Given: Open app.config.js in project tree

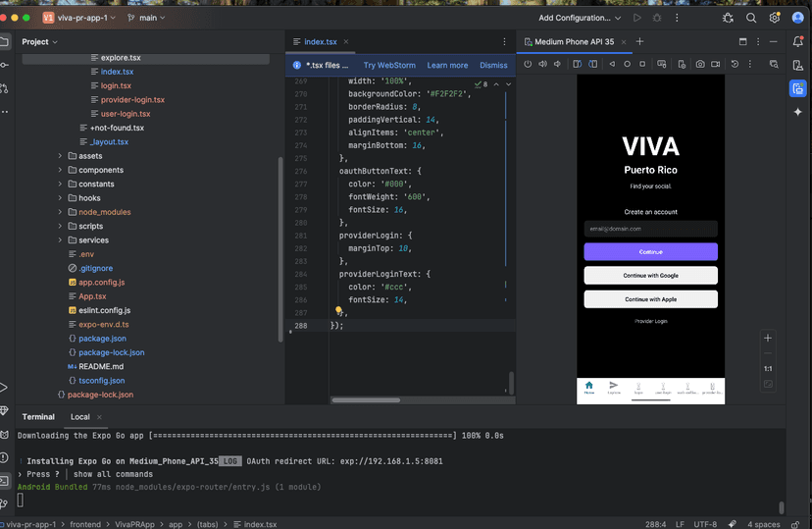Looking at the screenshot, I should coord(102,283).
